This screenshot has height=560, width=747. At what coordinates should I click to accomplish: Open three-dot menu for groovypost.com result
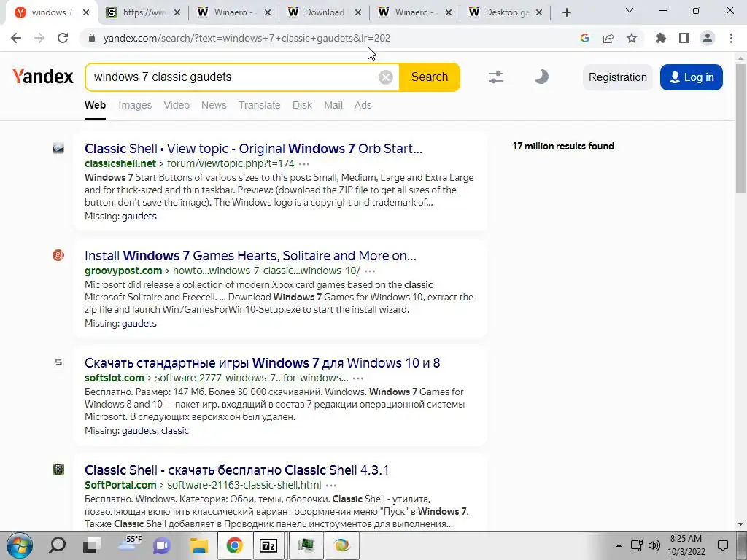(x=370, y=271)
